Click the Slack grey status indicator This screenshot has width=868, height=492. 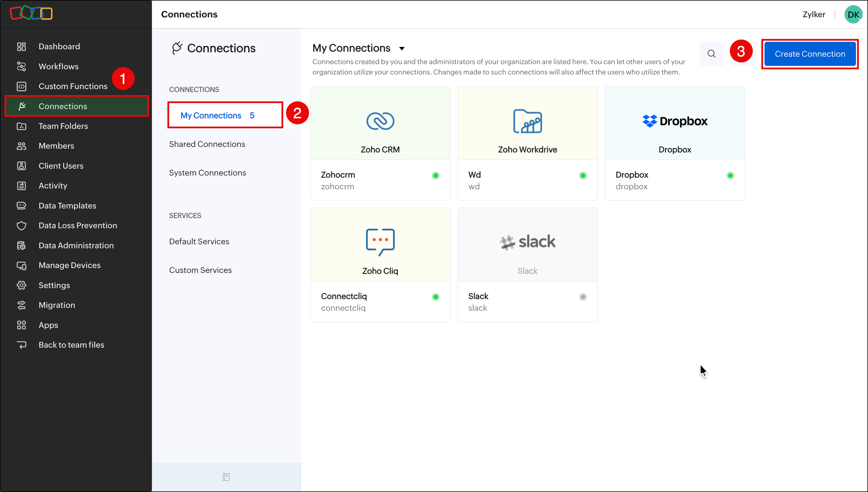[x=582, y=297]
